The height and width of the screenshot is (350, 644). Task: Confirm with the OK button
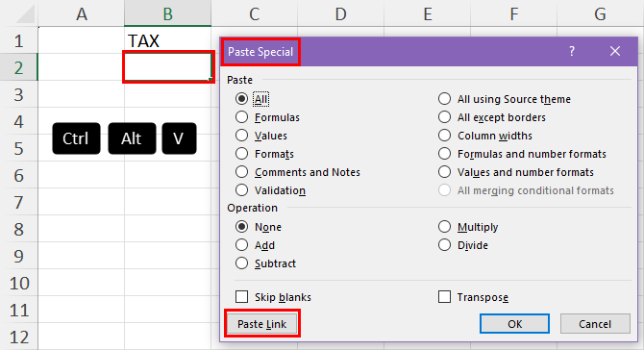514,324
